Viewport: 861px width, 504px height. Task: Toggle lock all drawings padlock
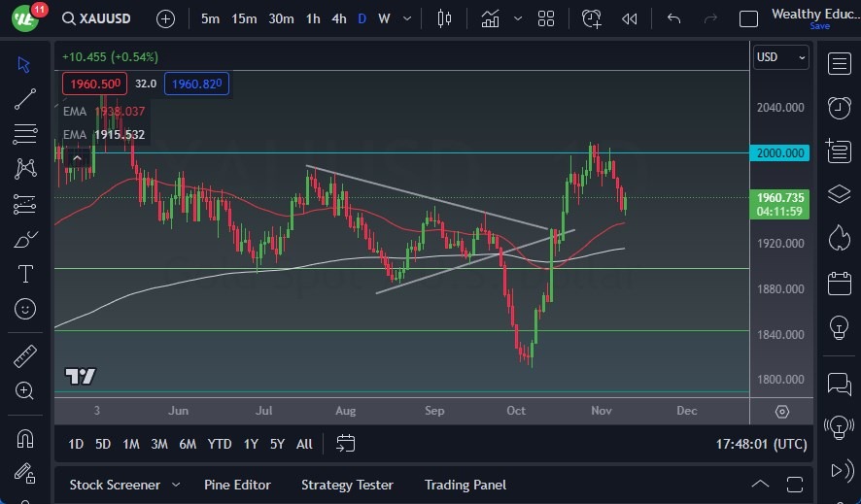[x=25, y=473]
